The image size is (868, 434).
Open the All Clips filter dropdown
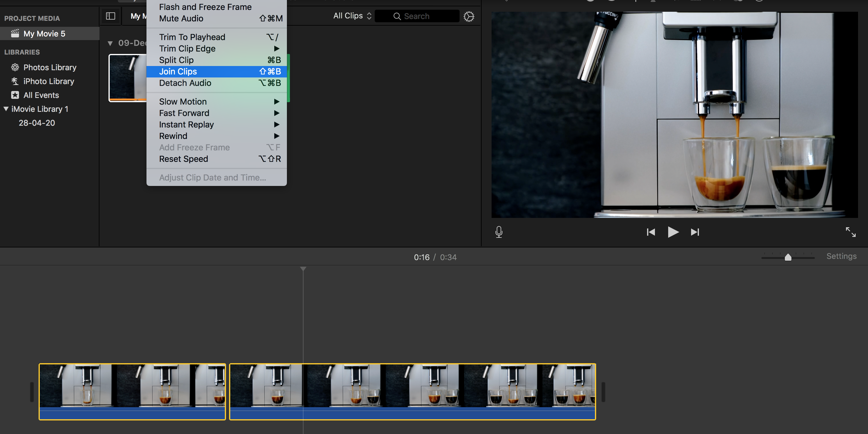pos(351,15)
